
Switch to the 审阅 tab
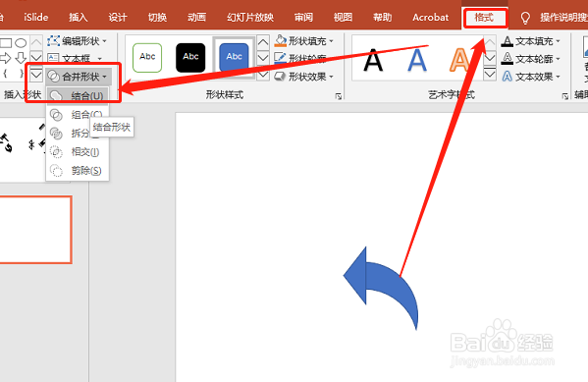pyautogui.click(x=303, y=18)
